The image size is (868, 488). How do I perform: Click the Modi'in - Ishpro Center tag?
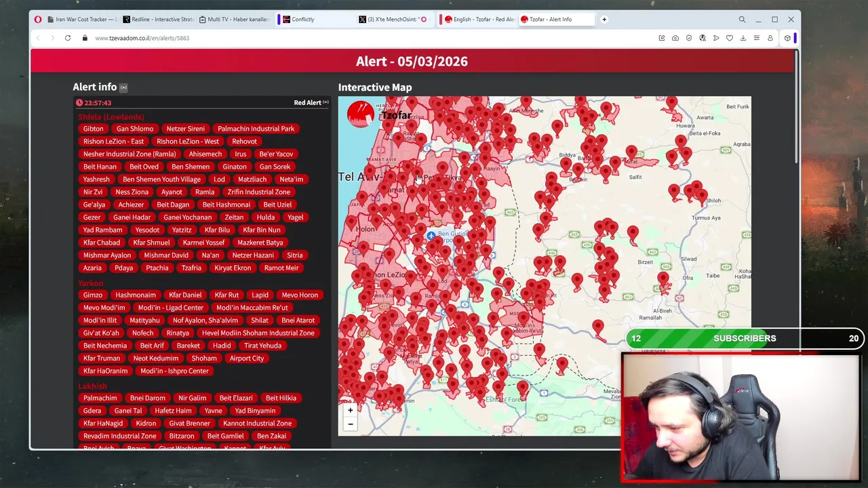tap(174, 371)
